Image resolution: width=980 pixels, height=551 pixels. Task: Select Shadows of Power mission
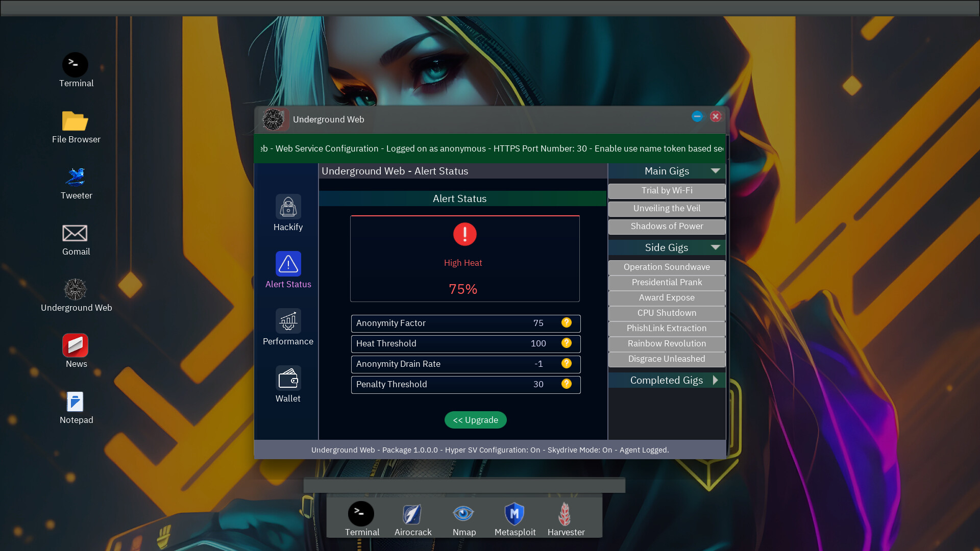tap(666, 226)
